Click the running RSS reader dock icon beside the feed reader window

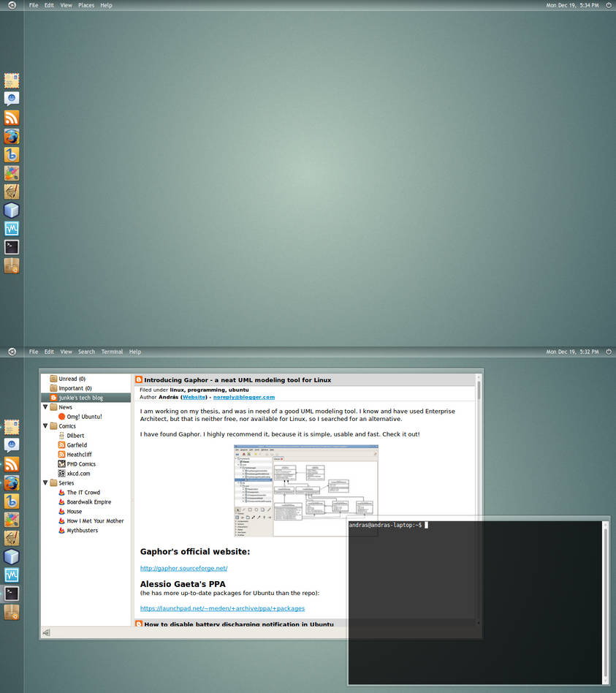click(12, 464)
